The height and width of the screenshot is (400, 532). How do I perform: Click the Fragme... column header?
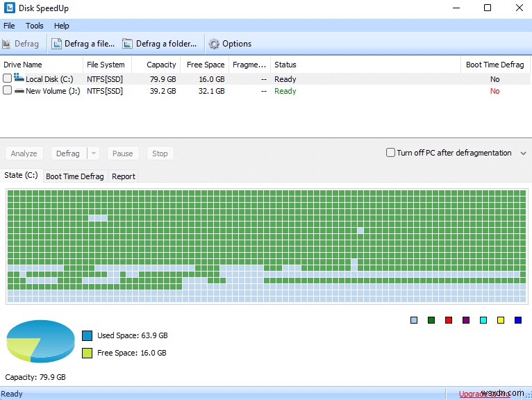coord(249,65)
